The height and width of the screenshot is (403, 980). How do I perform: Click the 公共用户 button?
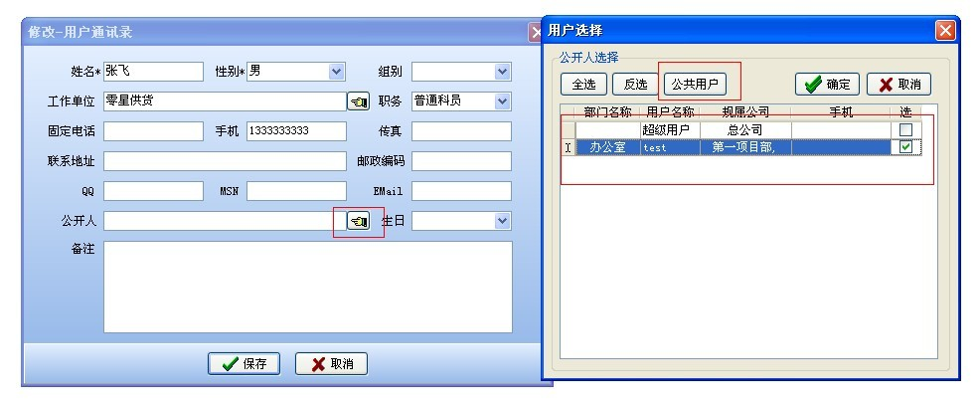[x=695, y=84]
